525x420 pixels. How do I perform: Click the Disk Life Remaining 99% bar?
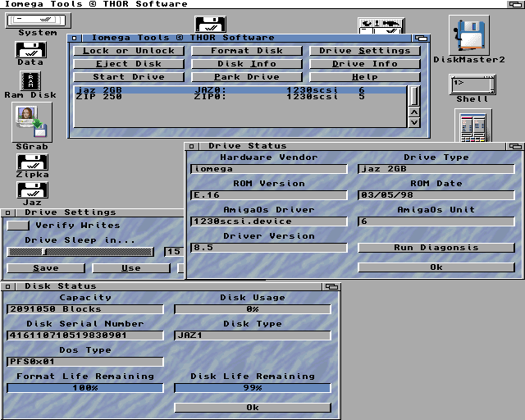click(253, 388)
